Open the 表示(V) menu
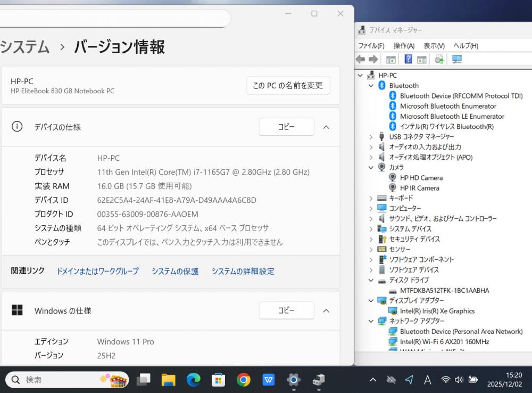The image size is (532, 393). pyautogui.click(x=434, y=46)
